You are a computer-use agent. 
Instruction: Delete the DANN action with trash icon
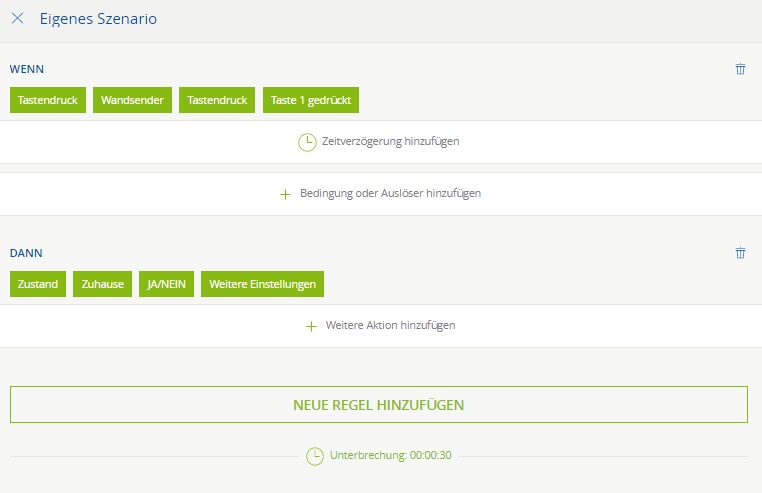(x=740, y=253)
